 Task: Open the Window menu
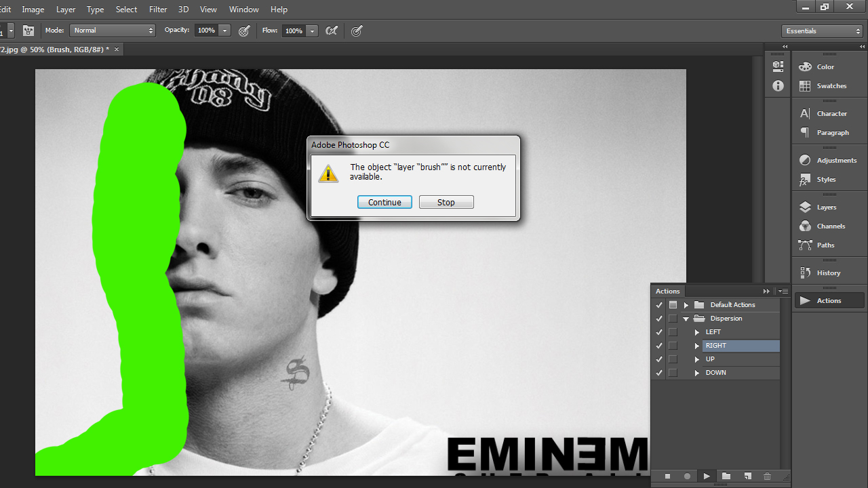[x=244, y=9]
